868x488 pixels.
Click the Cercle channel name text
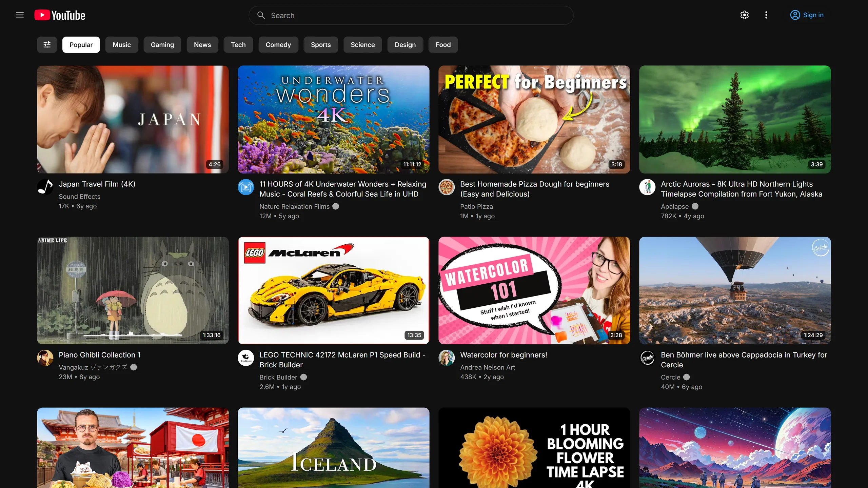pos(670,377)
